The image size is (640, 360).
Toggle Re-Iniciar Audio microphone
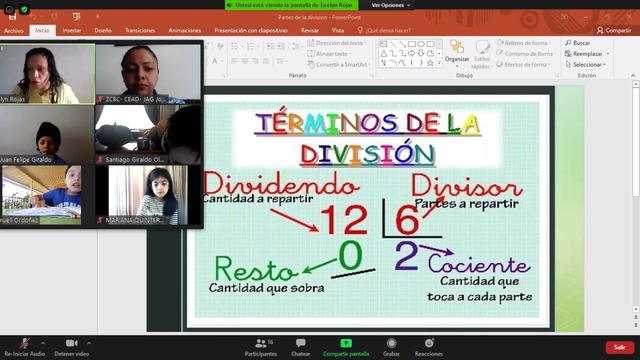pos(24,347)
